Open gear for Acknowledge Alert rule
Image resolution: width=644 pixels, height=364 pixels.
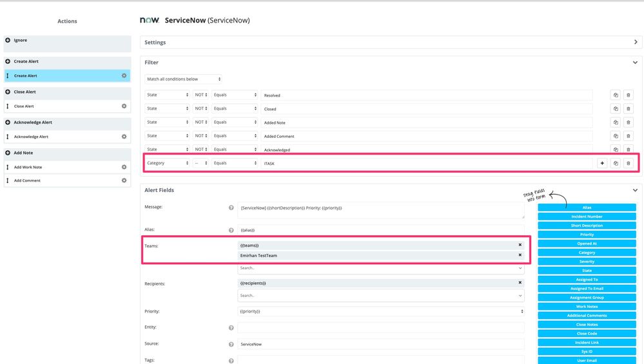[124, 137]
